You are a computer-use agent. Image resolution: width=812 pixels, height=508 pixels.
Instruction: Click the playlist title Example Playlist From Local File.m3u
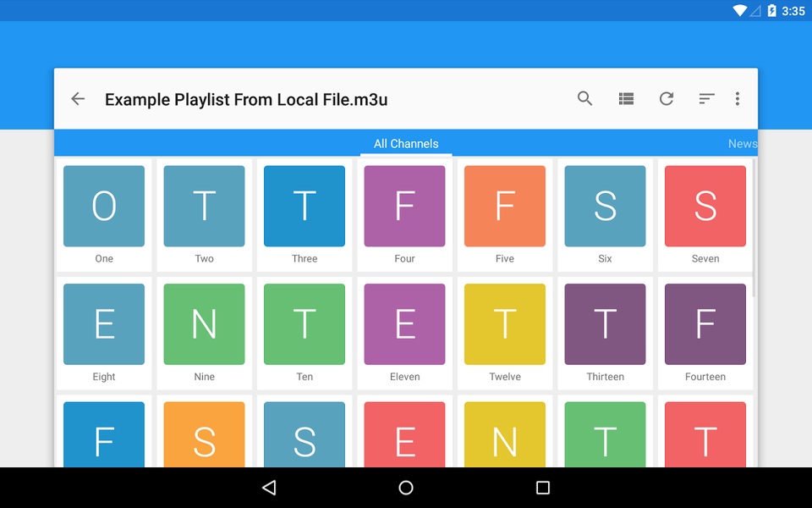[x=246, y=99]
